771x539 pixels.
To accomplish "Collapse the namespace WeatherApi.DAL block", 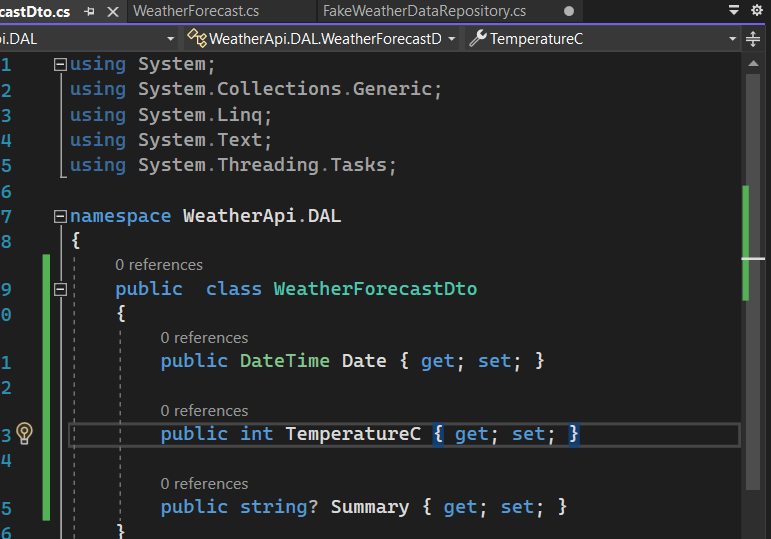I will (60, 216).
